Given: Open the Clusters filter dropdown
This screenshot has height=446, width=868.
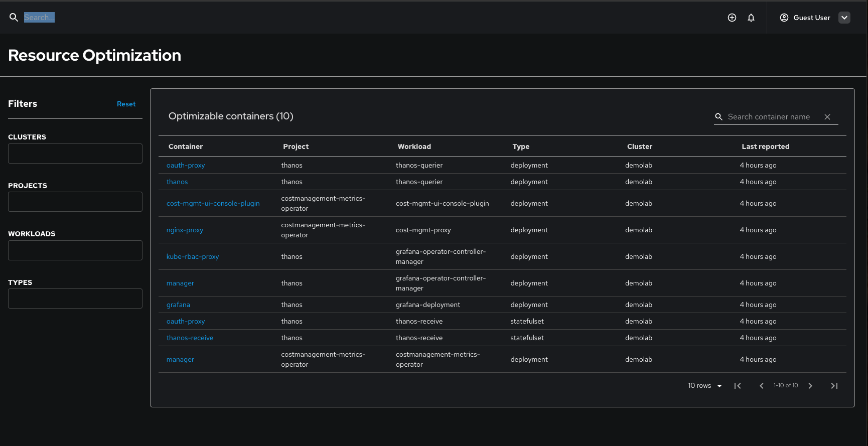Looking at the screenshot, I should tap(75, 154).
